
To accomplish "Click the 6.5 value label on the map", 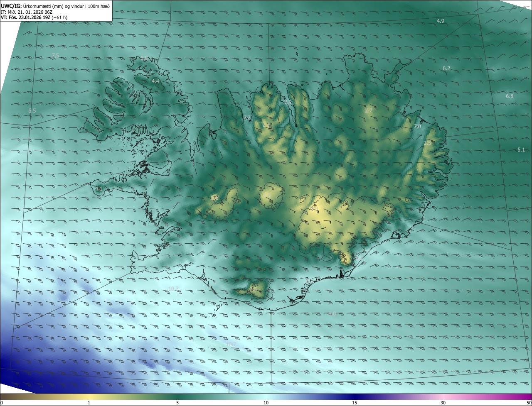I will 32,110.
